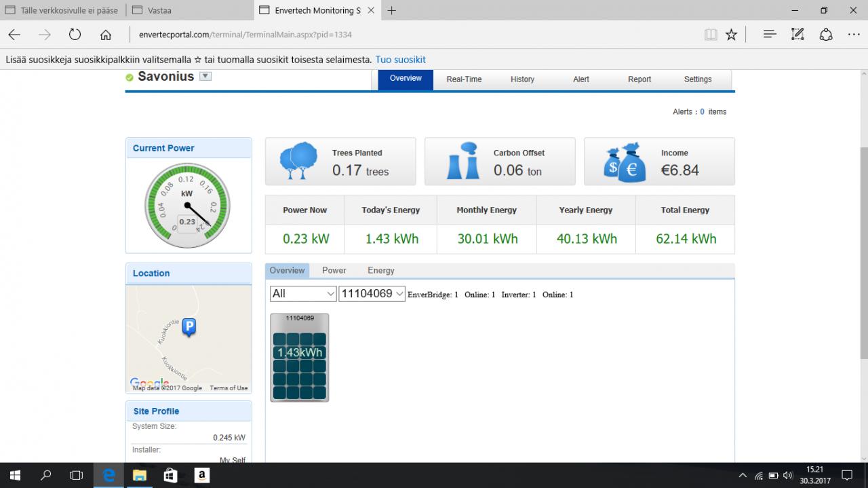Screen dimensions: 868x488
Task: Open the Settings tab
Action: click(698, 79)
